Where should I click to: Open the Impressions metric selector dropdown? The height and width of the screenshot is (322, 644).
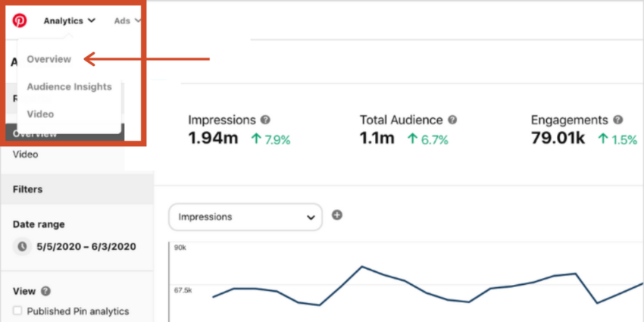[245, 217]
